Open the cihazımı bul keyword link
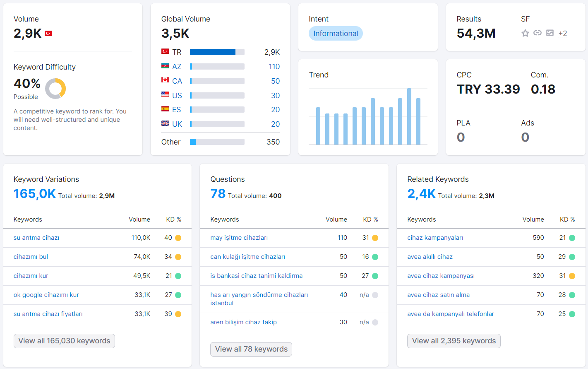This screenshot has height=369, width=588. tap(31, 257)
